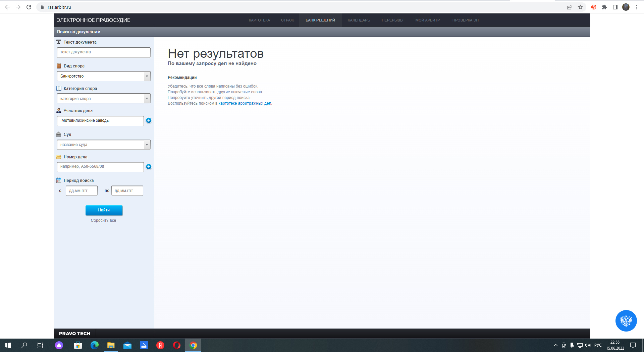Screen dimensions: 644x352
Task: Expand the Суд court name dropdown
Action: click(147, 145)
